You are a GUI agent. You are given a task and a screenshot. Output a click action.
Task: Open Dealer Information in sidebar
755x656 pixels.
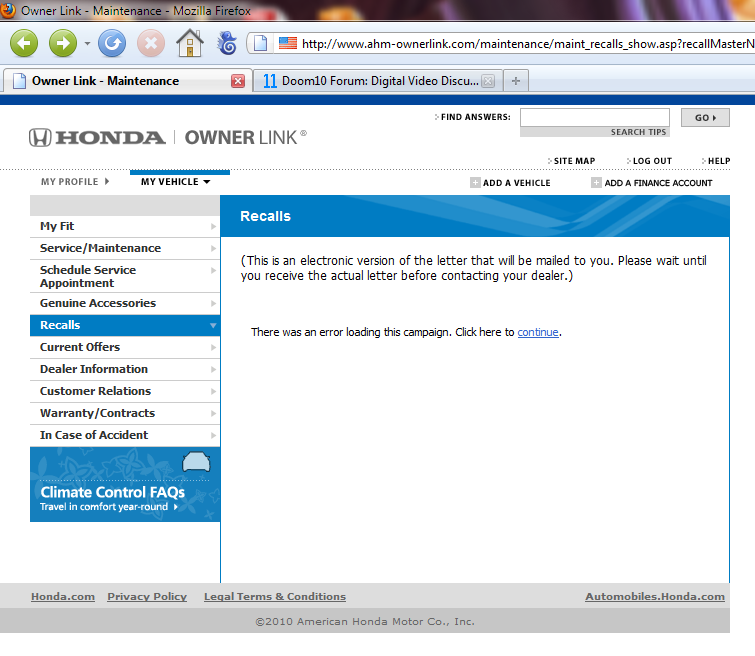(x=125, y=369)
